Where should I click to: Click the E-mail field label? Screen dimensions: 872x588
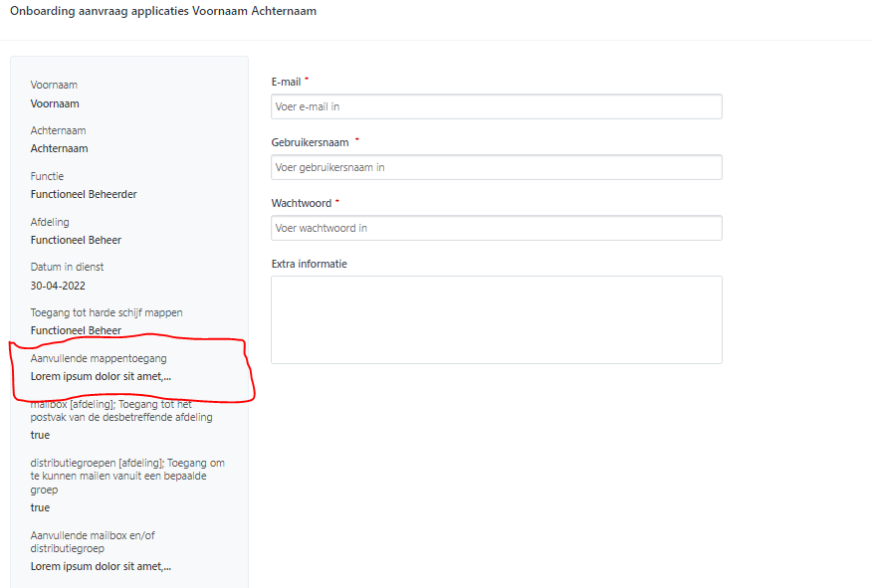286,82
